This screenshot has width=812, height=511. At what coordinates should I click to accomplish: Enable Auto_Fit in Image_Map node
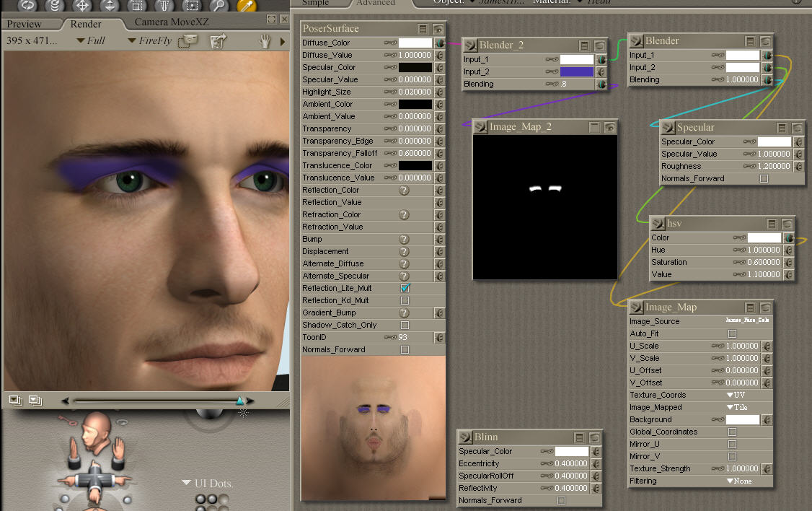tap(732, 333)
